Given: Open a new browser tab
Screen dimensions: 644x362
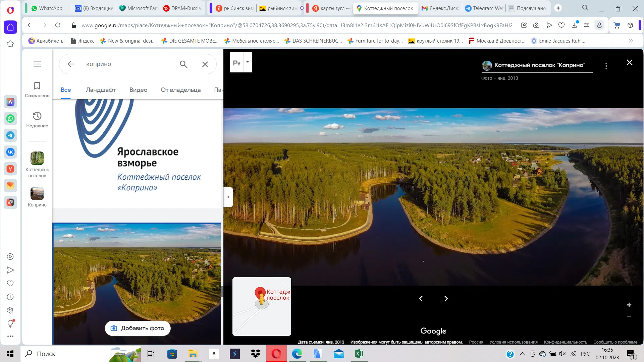Looking at the screenshot, I should [558, 8].
